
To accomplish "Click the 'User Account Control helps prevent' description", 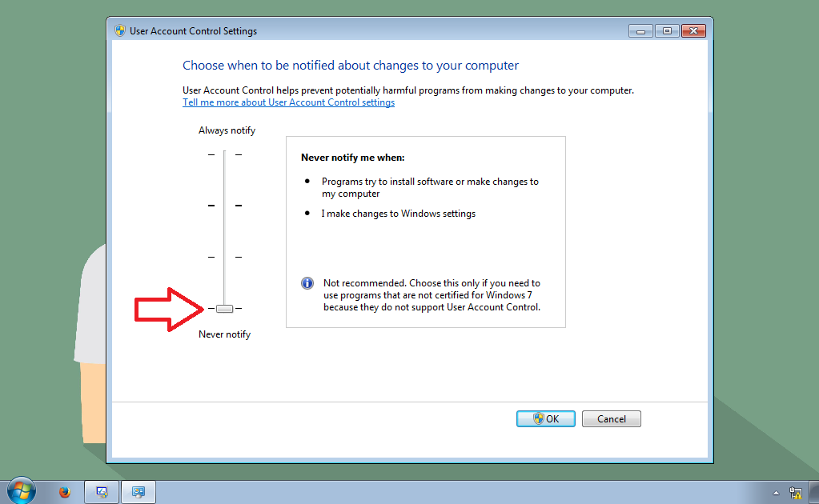I will tap(408, 90).
